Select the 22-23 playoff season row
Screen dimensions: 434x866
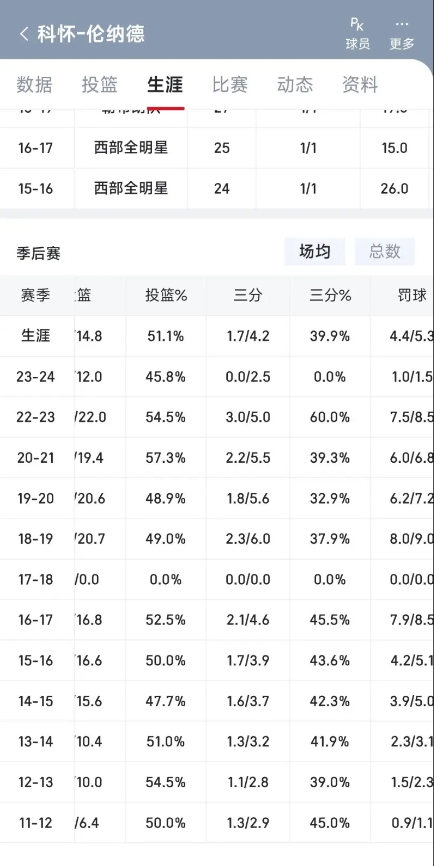pyautogui.click(x=217, y=417)
